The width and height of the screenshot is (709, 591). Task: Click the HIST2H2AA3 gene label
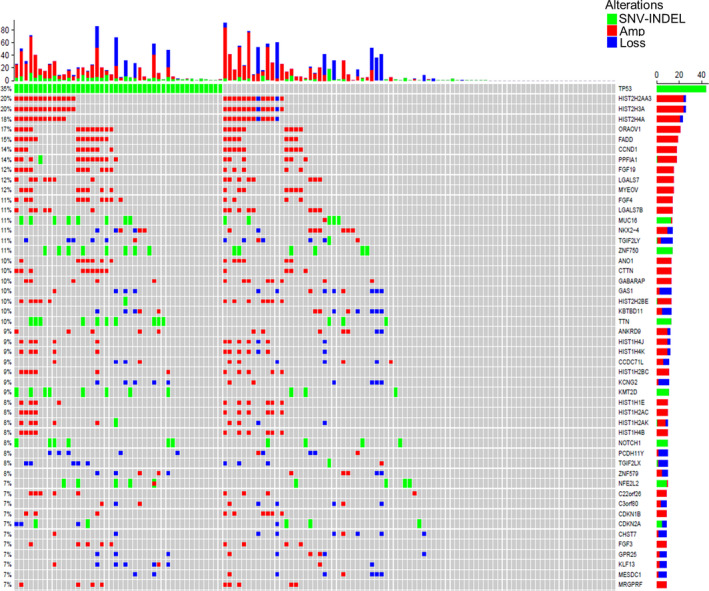[635, 99]
